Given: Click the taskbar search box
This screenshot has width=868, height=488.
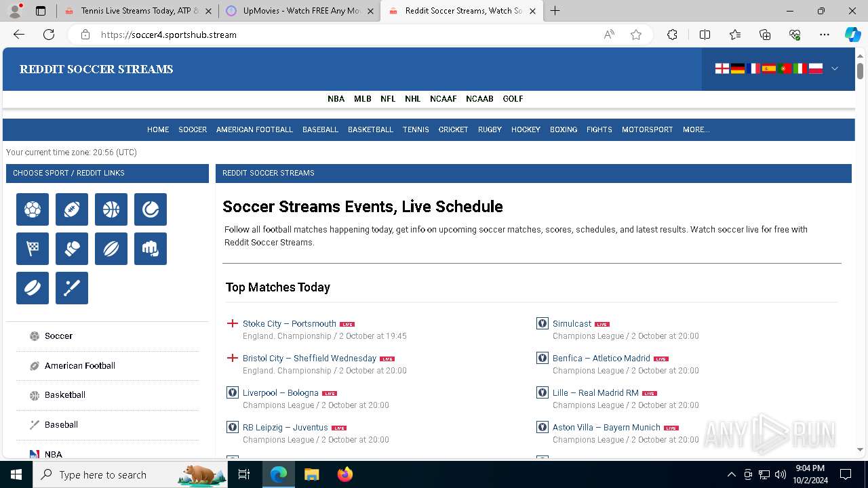Looking at the screenshot, I should tap(131, 474).
